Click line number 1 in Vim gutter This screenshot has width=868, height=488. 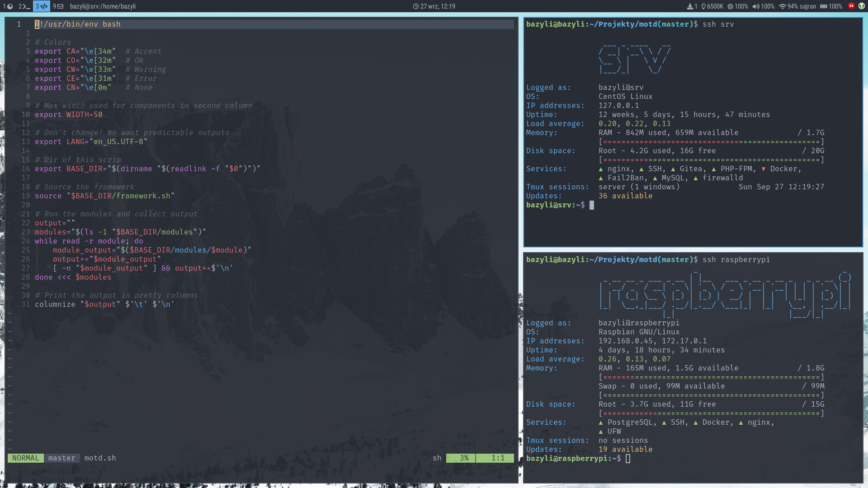(x=19, y=24)
